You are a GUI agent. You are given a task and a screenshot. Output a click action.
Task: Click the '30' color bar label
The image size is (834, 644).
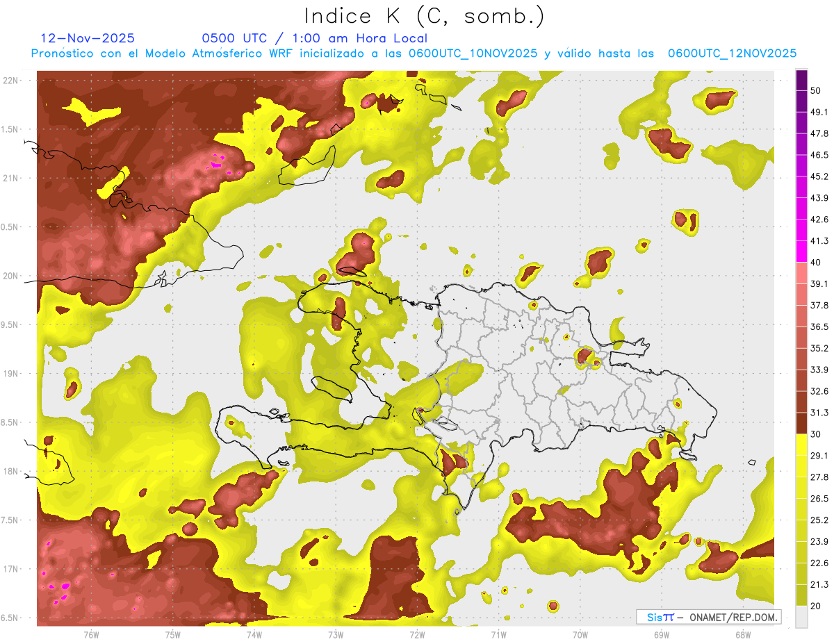point(816,434)
